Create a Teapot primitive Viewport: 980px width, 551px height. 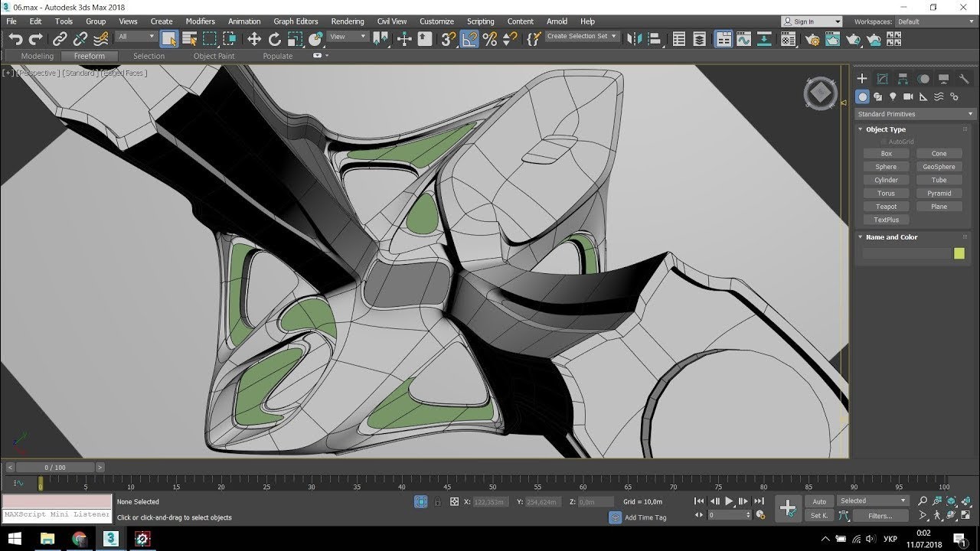[x=887, y=207]
